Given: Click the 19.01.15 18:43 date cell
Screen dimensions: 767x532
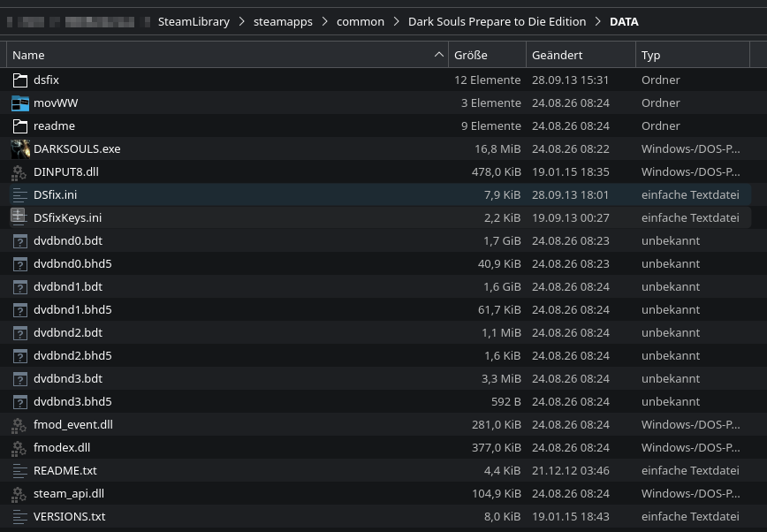Looking at the screenshot, I should point(570,517).
